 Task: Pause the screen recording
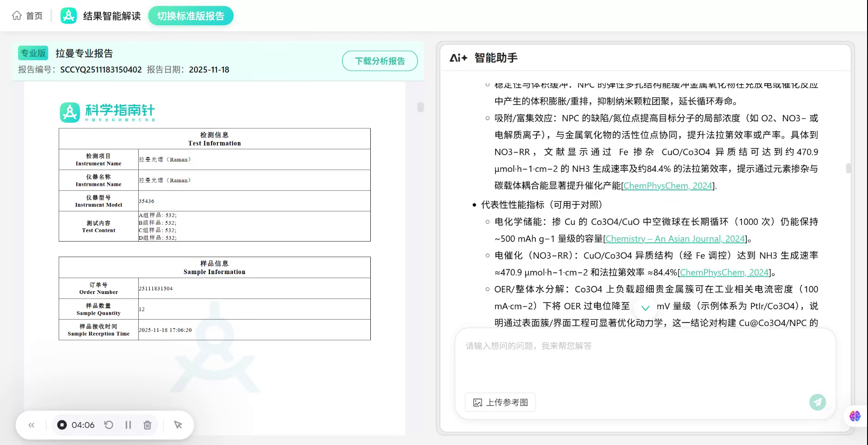tap(128, 425)
